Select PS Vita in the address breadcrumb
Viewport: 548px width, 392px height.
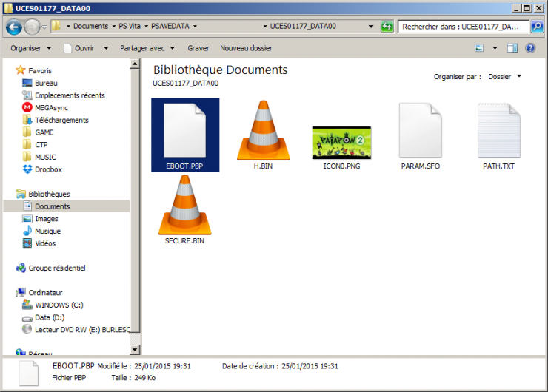(130, 26)
